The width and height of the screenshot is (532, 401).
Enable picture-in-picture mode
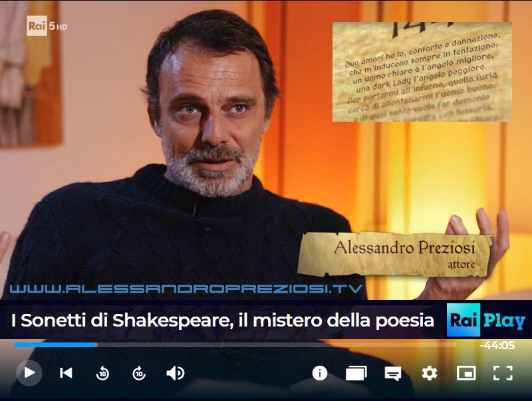tap(466, 373)
